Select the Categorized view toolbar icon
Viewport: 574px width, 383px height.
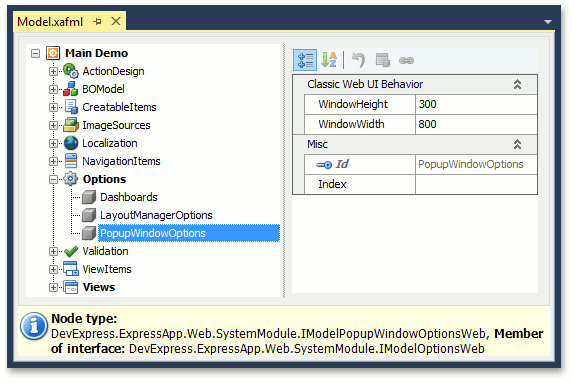tap(305, 60)
